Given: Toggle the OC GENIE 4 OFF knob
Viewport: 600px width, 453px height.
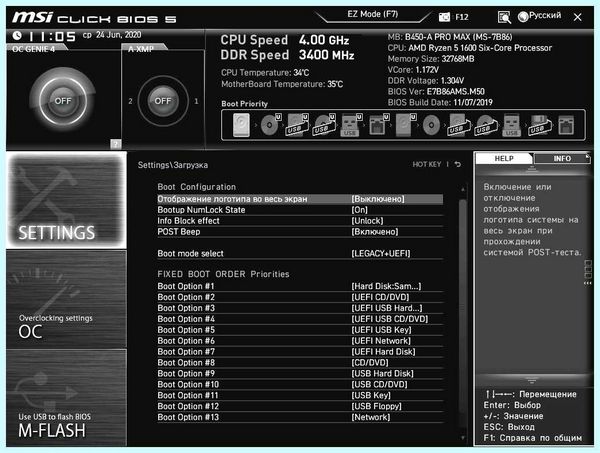Looking at the screenshot, I should pyautogui.click(x=63, y=101).
